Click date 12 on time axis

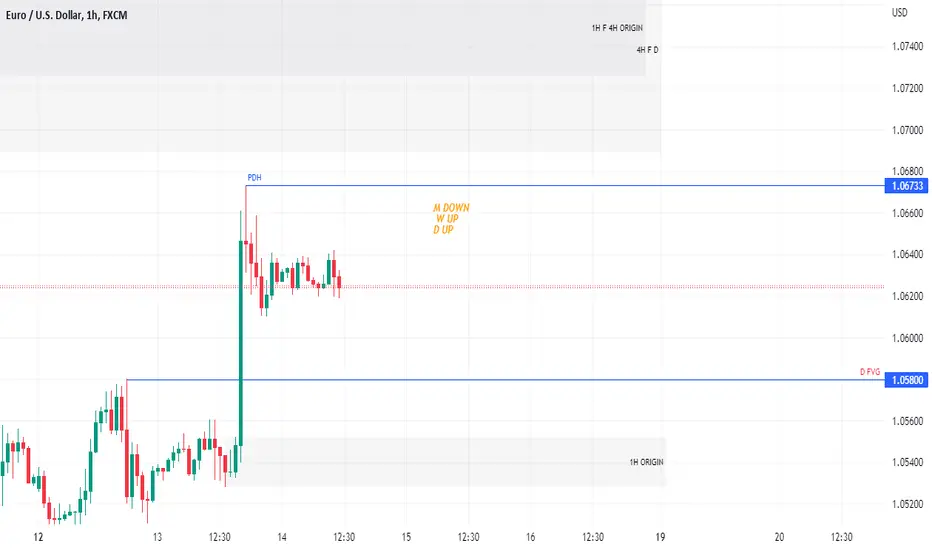click(x=39, y=537)
